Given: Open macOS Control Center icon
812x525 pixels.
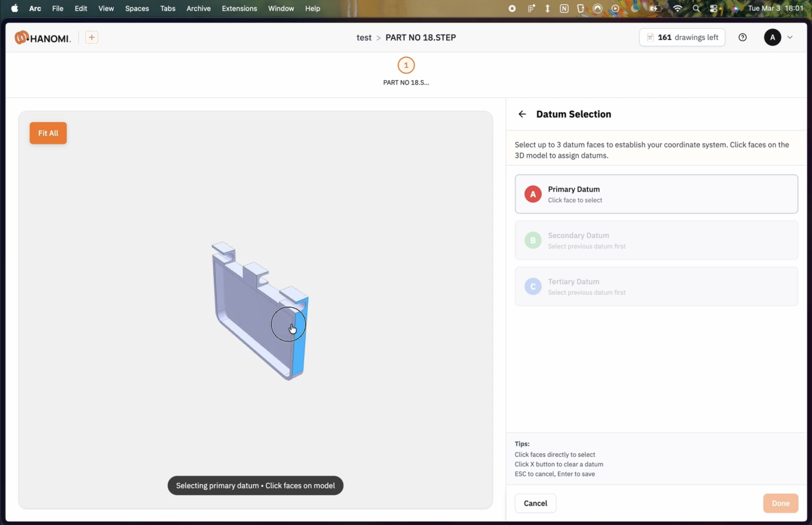Looking at the screenshot, I should (713, 9).
